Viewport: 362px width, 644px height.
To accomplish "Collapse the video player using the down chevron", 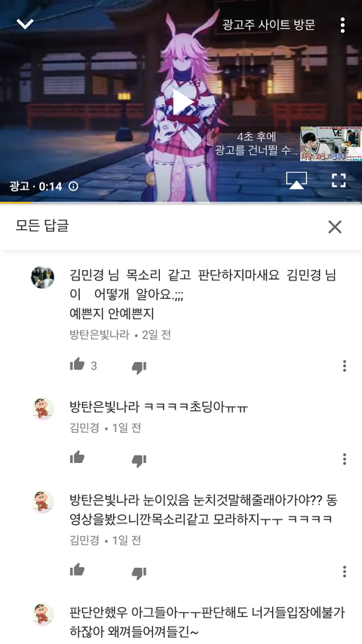I will [25, 24].
